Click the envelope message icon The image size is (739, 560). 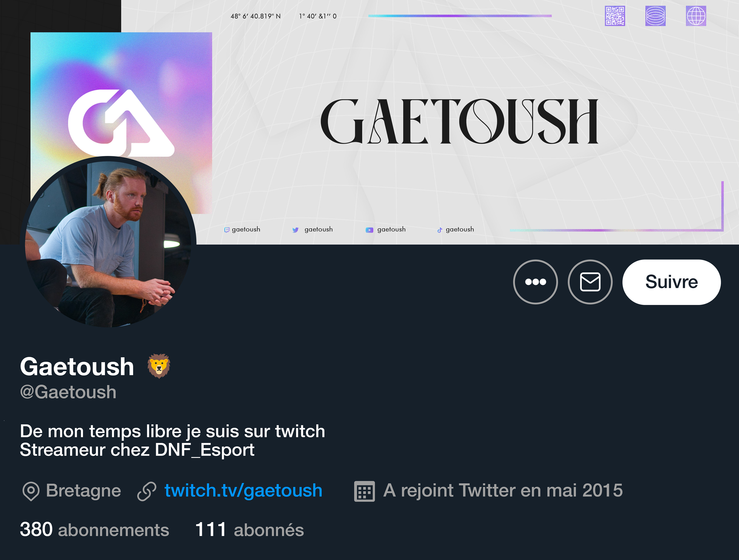pyautogui.click(x=590, y=282)
